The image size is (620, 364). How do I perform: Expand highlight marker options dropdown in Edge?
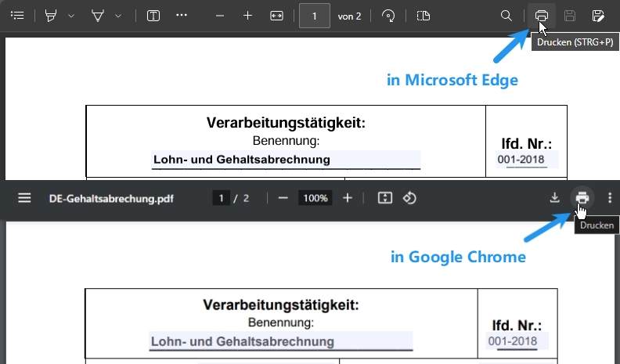71,16
